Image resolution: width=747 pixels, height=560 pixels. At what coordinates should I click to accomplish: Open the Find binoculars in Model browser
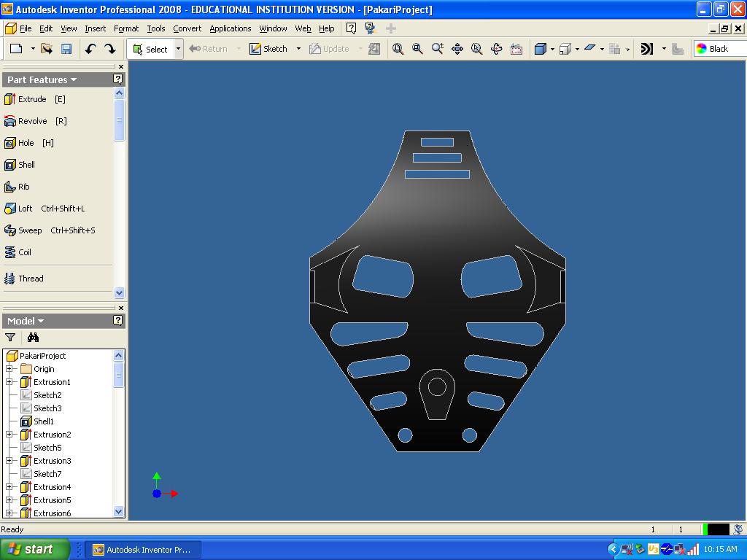pyautogui.click(x=33, y=338)
